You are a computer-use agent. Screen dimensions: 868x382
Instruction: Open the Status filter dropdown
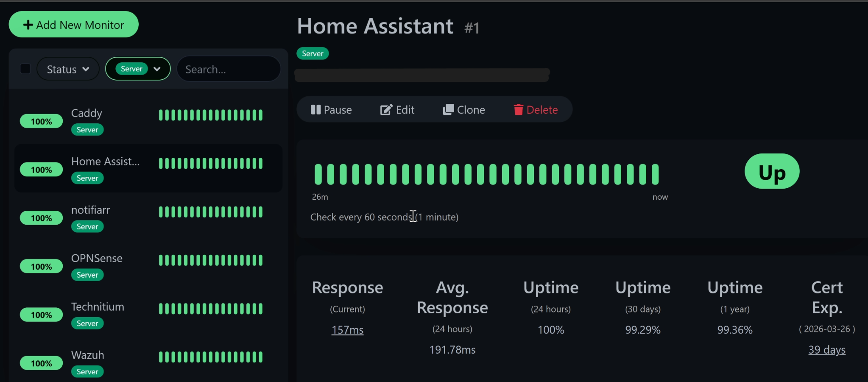coord(68,69)
